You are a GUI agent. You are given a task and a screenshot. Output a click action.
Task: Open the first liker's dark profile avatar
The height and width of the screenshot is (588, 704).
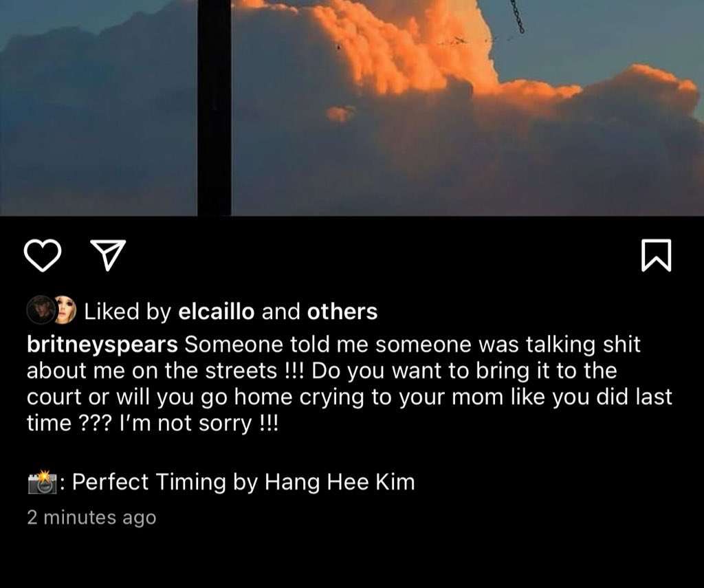[41, 310]
